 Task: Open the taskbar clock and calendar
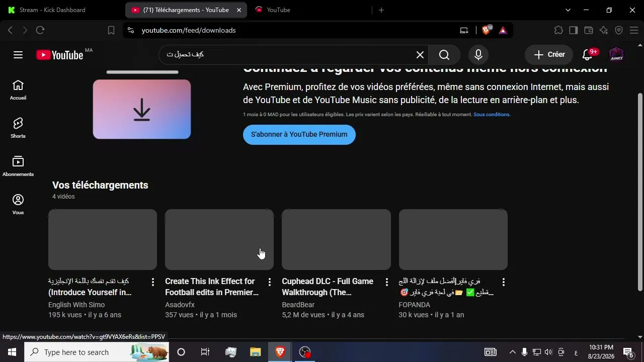[601, 352]
